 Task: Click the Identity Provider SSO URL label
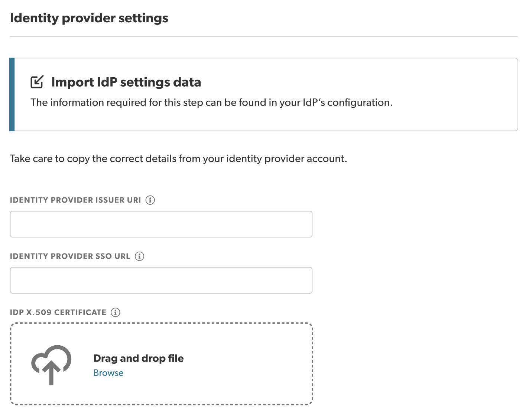tap(70, 256)
